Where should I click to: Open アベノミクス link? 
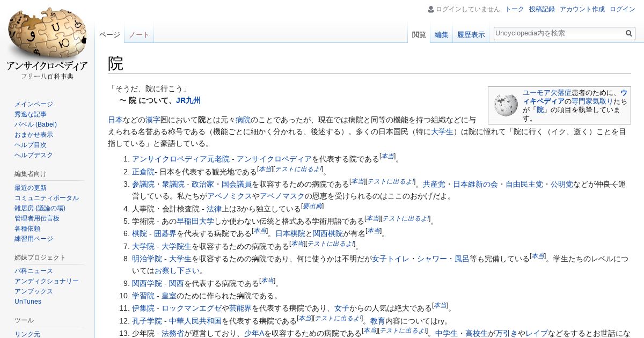[230, 196]
